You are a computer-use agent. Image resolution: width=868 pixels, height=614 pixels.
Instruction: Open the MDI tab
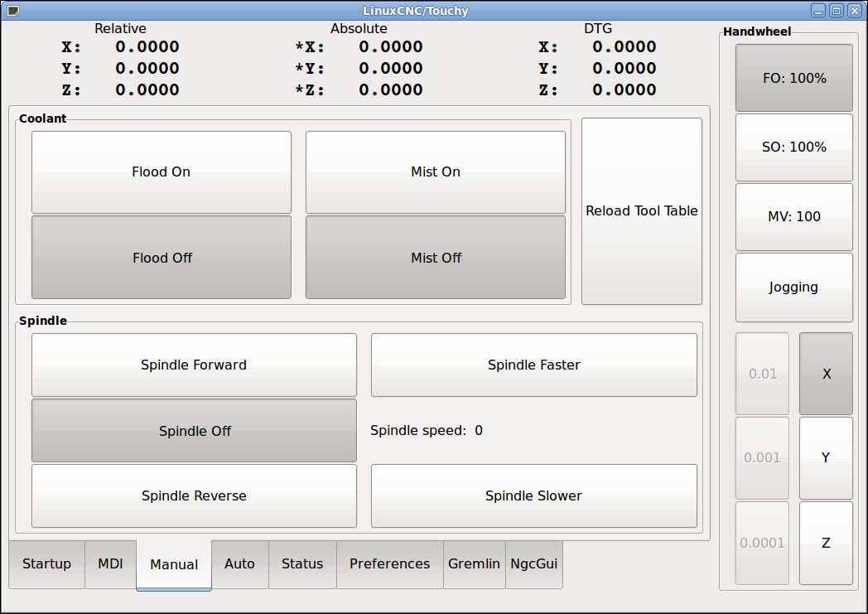[x=111, y=564]
